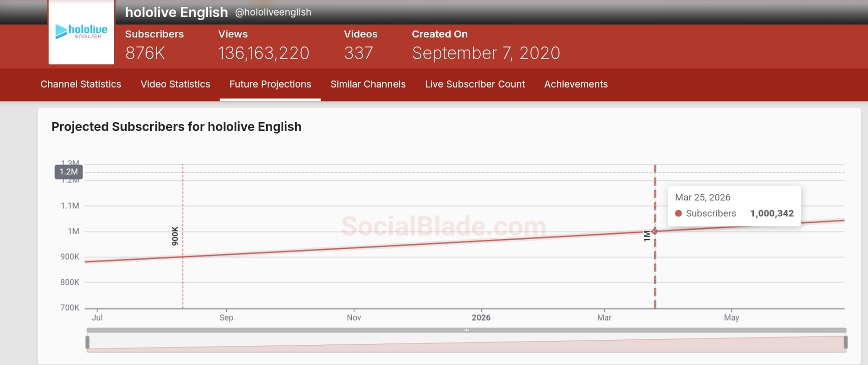
Task: Click the 1.1M y-axis label
Action: click(70, 206)
